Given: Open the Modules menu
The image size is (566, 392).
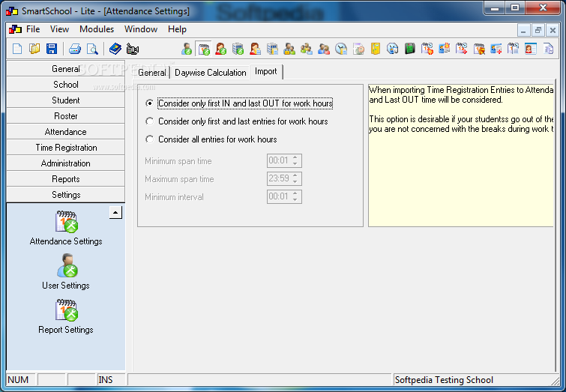Looking at the screenshot, I should coord(97,29).
